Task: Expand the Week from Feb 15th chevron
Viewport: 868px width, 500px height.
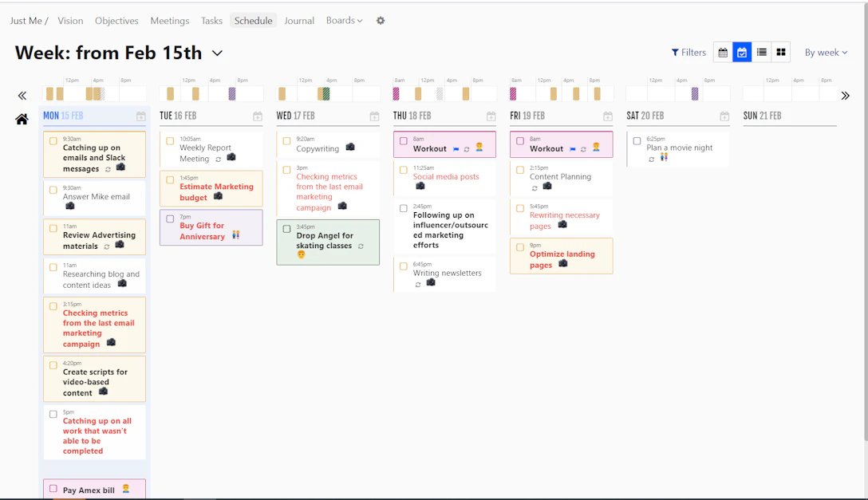Action: tap(217, 53)
